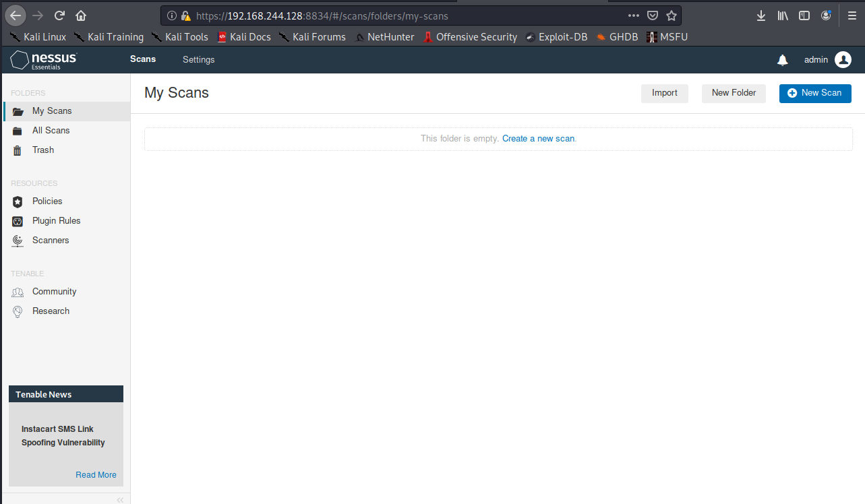Switch to the Settings tab
Viewport: 865px width, 504px height.
coord(199,60)
